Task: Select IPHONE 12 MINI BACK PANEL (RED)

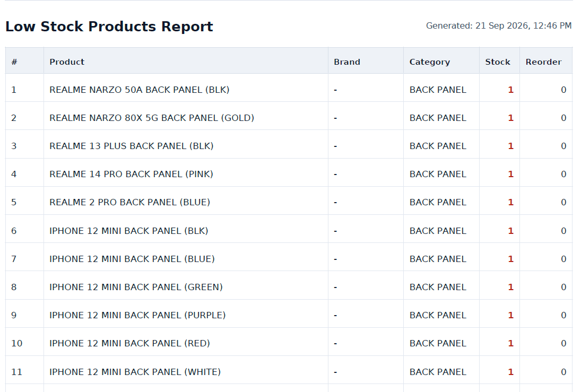Action: [x=129, y=343]
